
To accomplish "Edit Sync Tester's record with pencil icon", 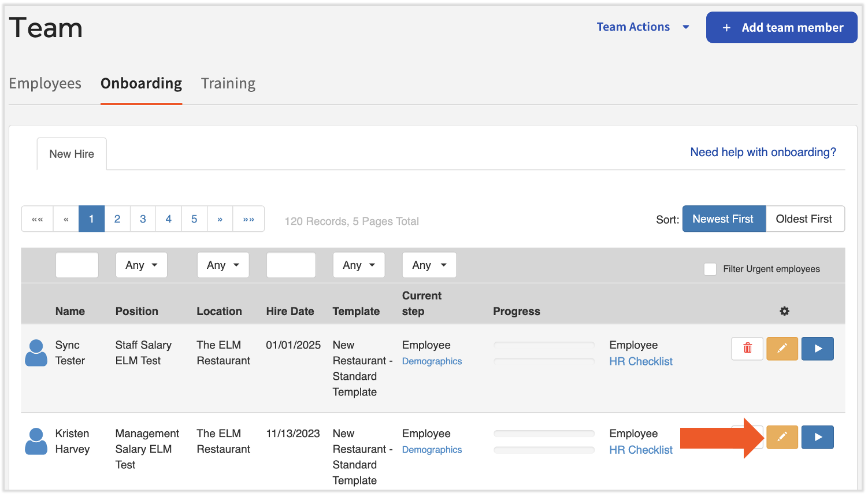I will click(782, 349).
